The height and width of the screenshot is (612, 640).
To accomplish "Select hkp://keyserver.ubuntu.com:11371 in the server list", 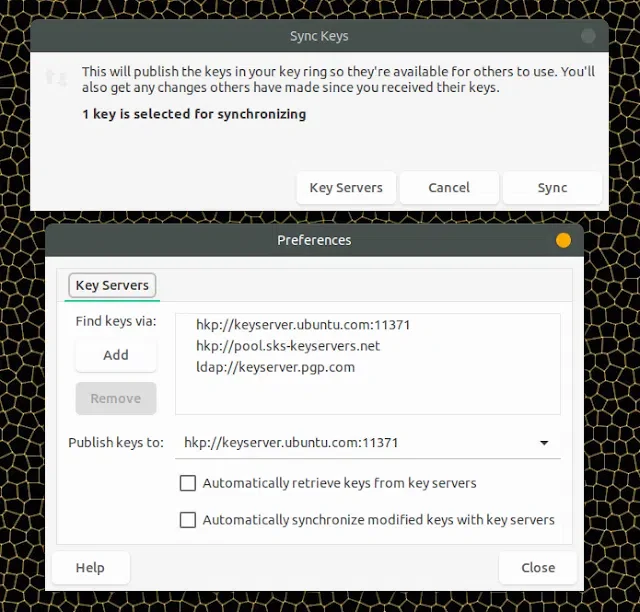I will [303, 325].
